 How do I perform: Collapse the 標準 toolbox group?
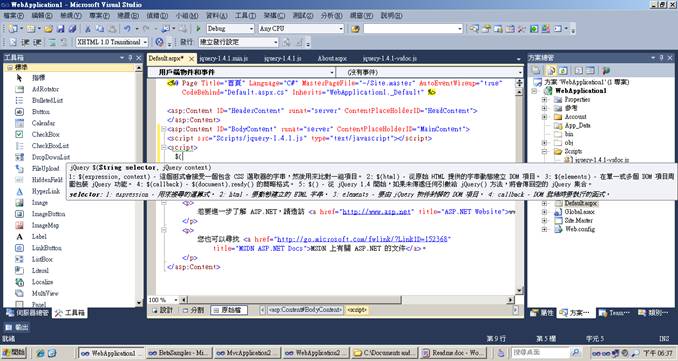tap(10, 68)
